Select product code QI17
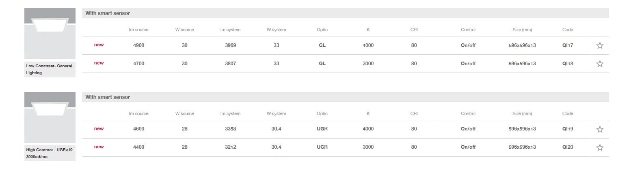This screenshot has width=644, height=173. pyautogui.click(x=567, y=45)
